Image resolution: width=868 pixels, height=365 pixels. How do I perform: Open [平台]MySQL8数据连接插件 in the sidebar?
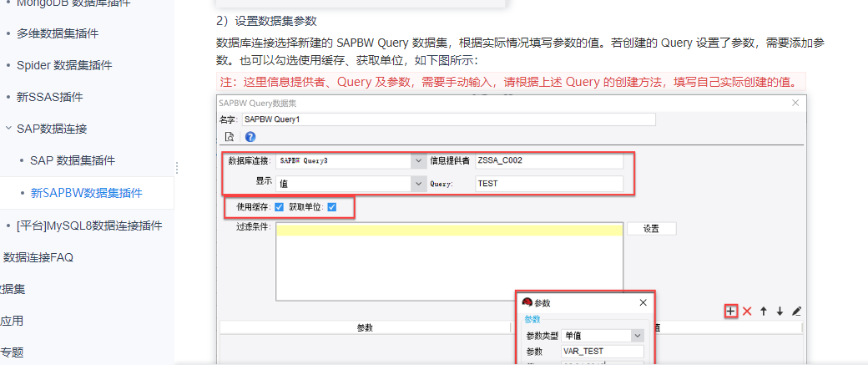[89, 226]
